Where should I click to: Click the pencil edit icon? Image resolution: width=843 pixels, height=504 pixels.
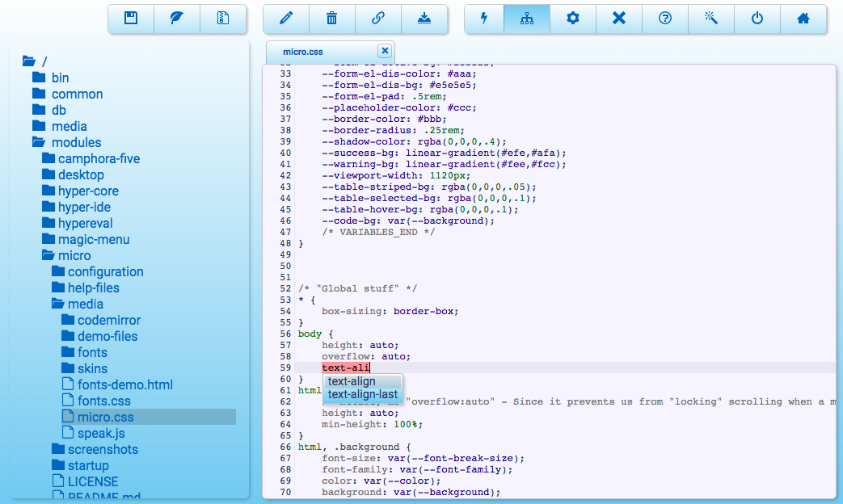click(x=286, y=19)
